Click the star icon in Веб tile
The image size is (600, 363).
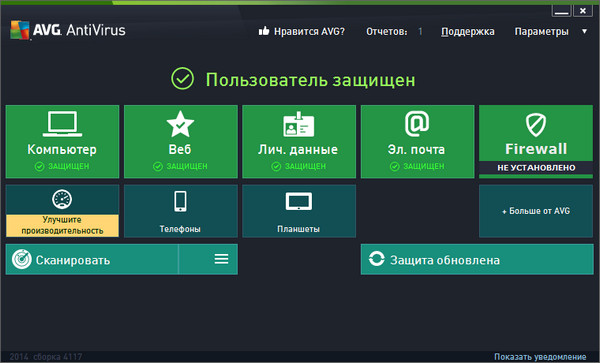(x=180, y=124)
